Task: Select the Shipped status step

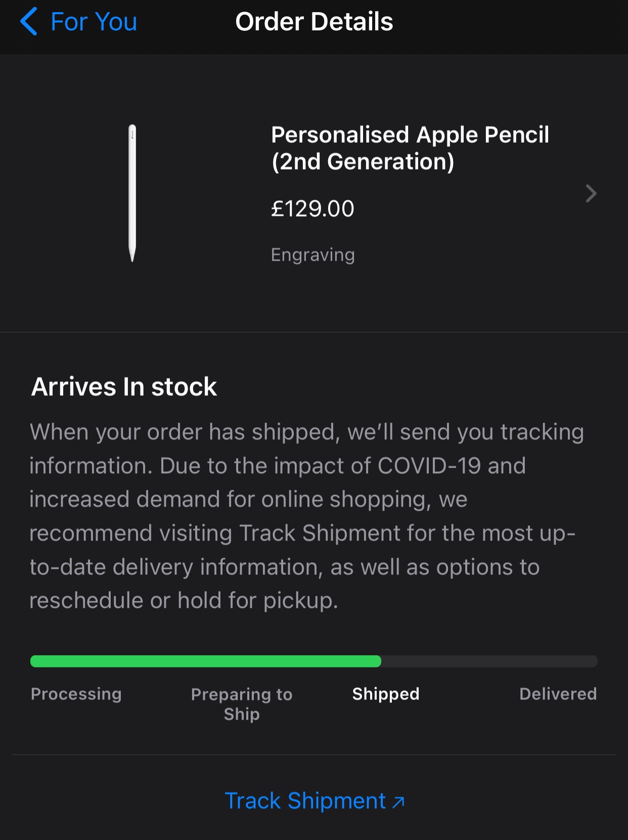Action: click(x=386, y=694)
